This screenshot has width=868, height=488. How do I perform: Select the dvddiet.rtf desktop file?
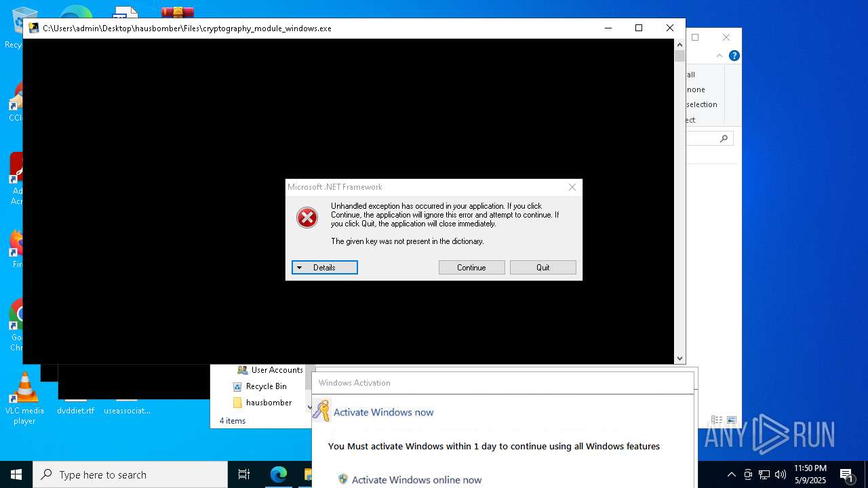point(75,411)
